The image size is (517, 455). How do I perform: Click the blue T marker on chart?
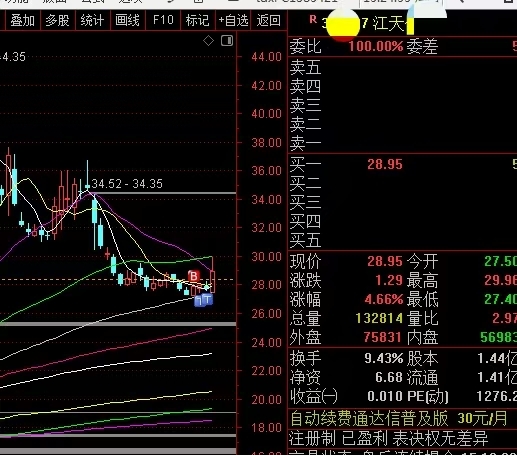(x=207, y=299)
